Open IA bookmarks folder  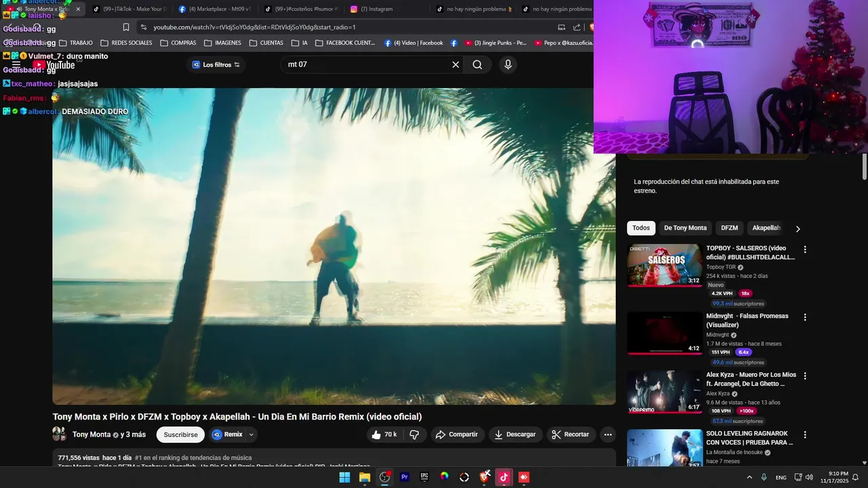pyautogui.click(x=299, y=43)
